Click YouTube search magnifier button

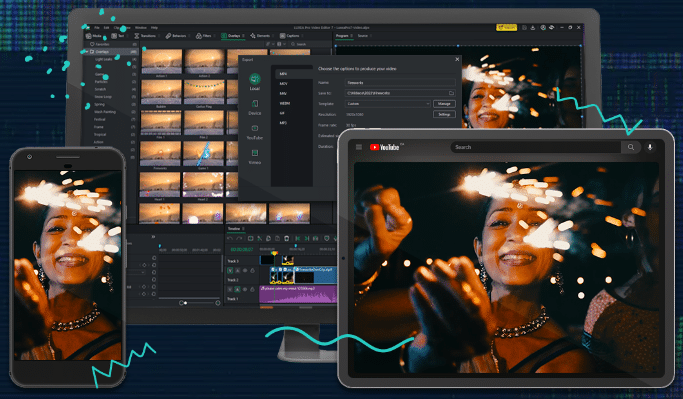click(631, 147)
